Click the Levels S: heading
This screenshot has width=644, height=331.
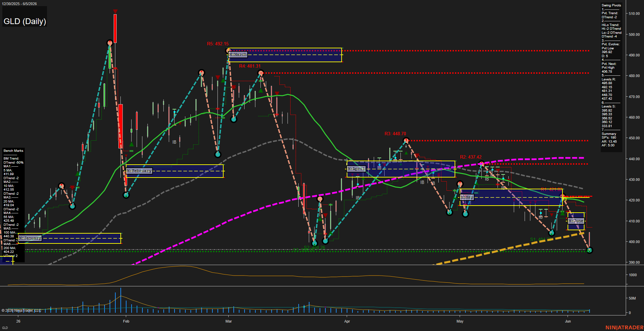[x=608, y=107]
